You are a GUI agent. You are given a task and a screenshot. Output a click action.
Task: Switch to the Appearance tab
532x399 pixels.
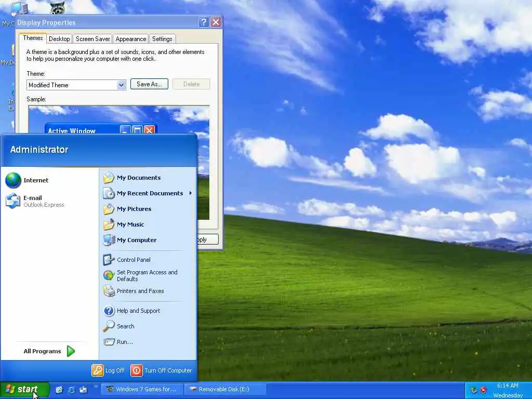click(x=130, y=39)
